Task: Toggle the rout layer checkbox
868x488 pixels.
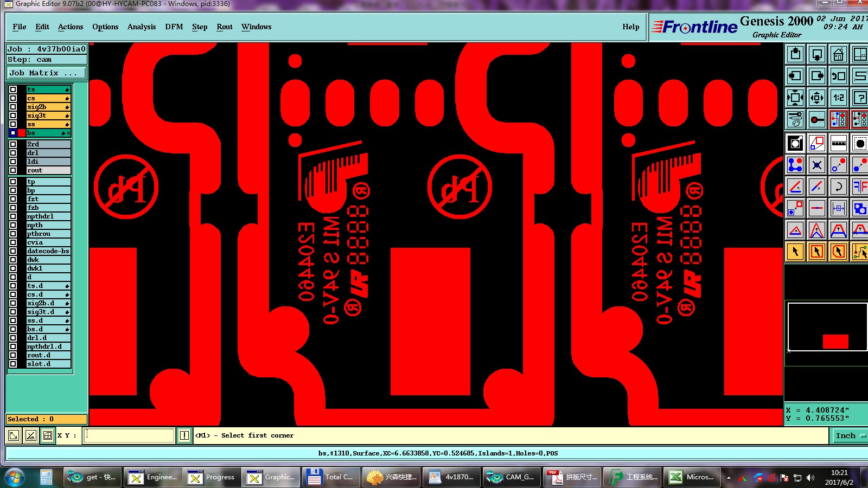Action: pos(13,170)
